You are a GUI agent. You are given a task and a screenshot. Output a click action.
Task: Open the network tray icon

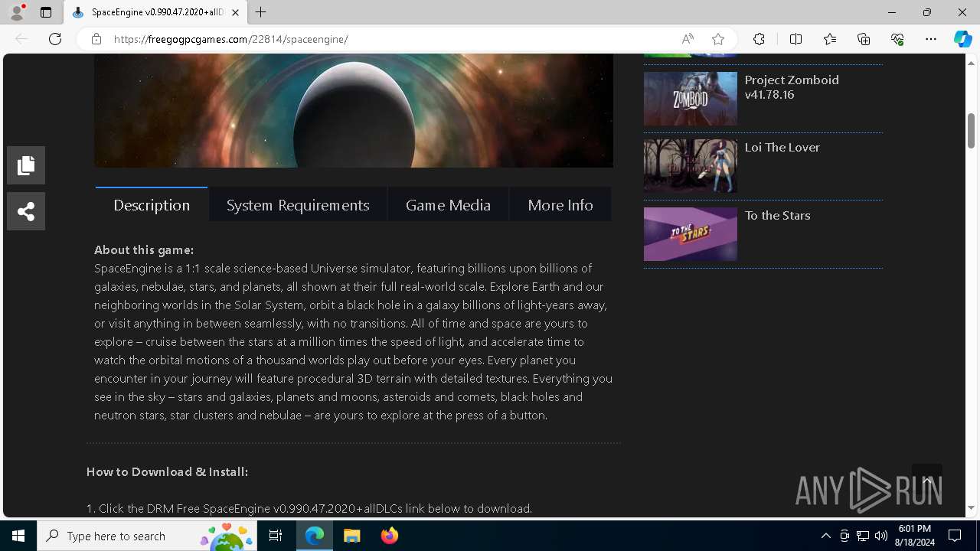click(863, 536)
